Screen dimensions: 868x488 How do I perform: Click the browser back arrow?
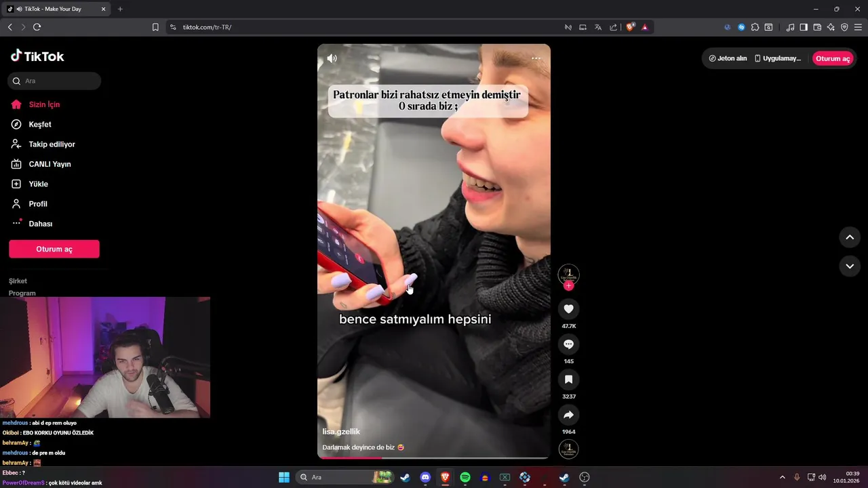coord(9,27)
